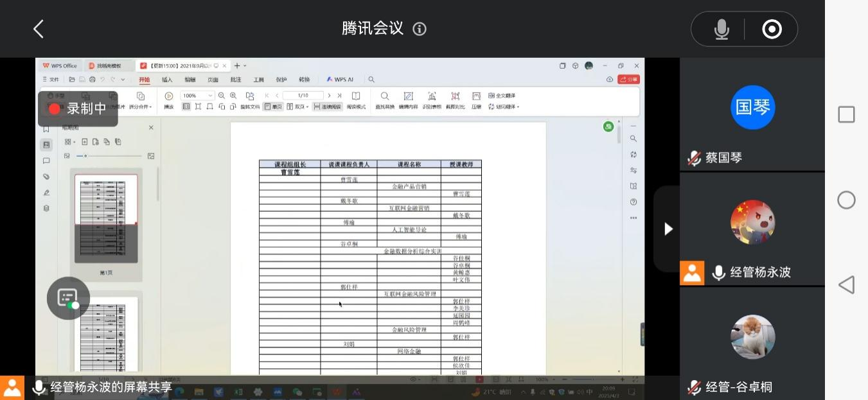Toggle the microphone button in top bar

point(722,29)
